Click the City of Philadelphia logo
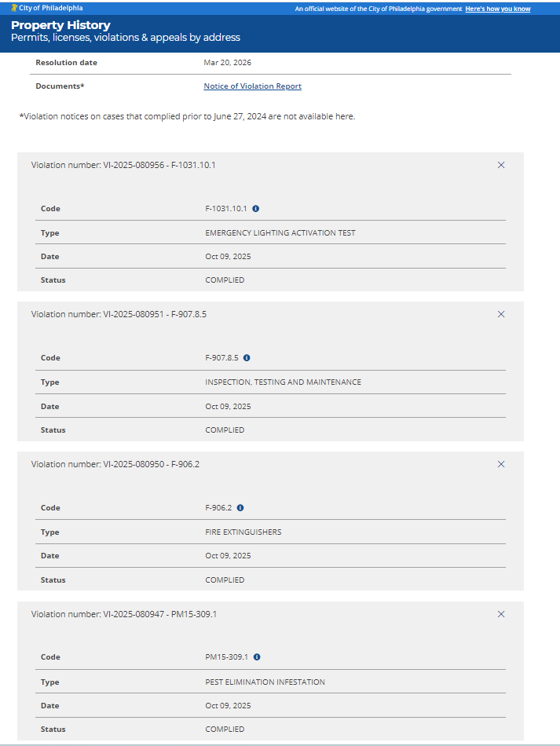The height and width of the screenshot is (746, 560). click(x=46, y=9)
